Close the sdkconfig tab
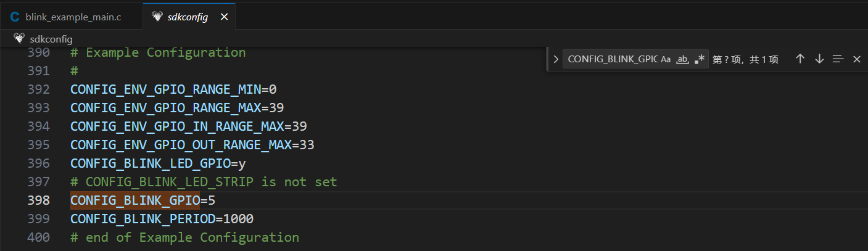The image size is (868, 251). (x=224, y=17)
